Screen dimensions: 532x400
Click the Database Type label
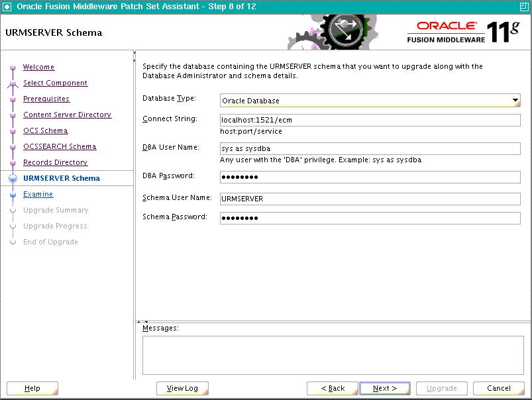(169, 99)
